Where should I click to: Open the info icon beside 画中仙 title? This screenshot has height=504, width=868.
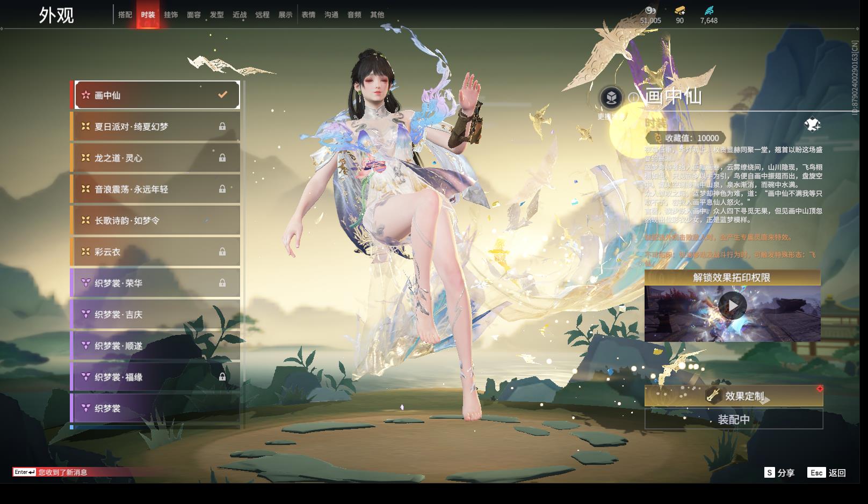click(633, 98)
